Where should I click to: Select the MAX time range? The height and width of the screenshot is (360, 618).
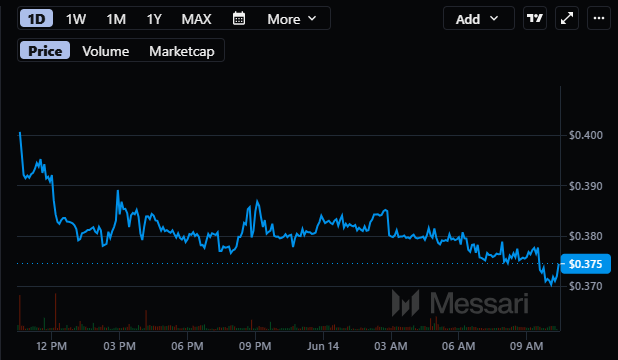pyautogui.click(x=196, y=19)
